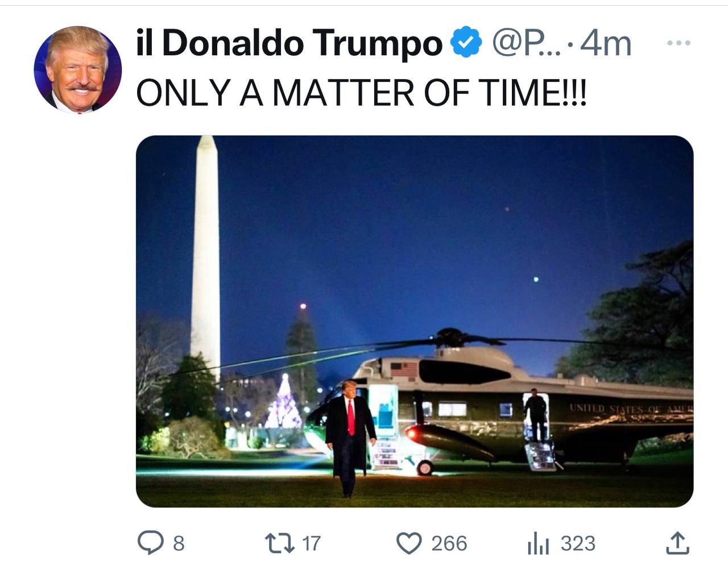This screenshot has width=728, height=573.
Task: Like the post with the heart icon
Action: (x=409, y=543)
